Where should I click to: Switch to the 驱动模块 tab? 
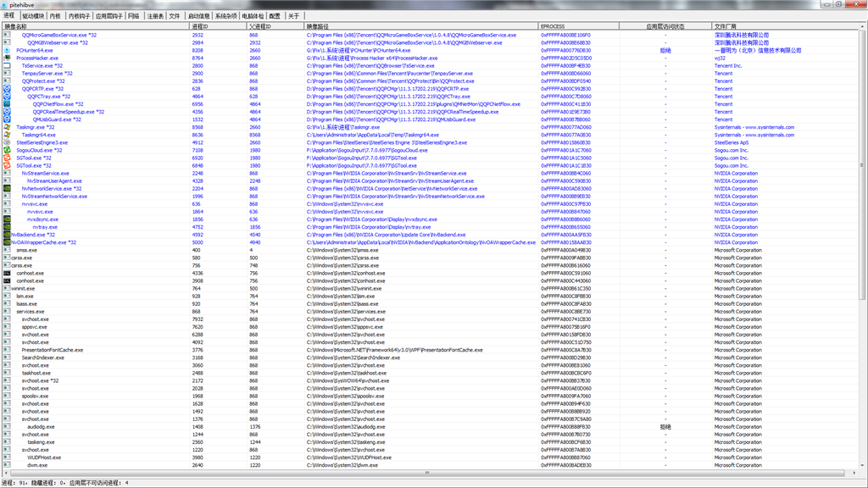coord(33,16)
